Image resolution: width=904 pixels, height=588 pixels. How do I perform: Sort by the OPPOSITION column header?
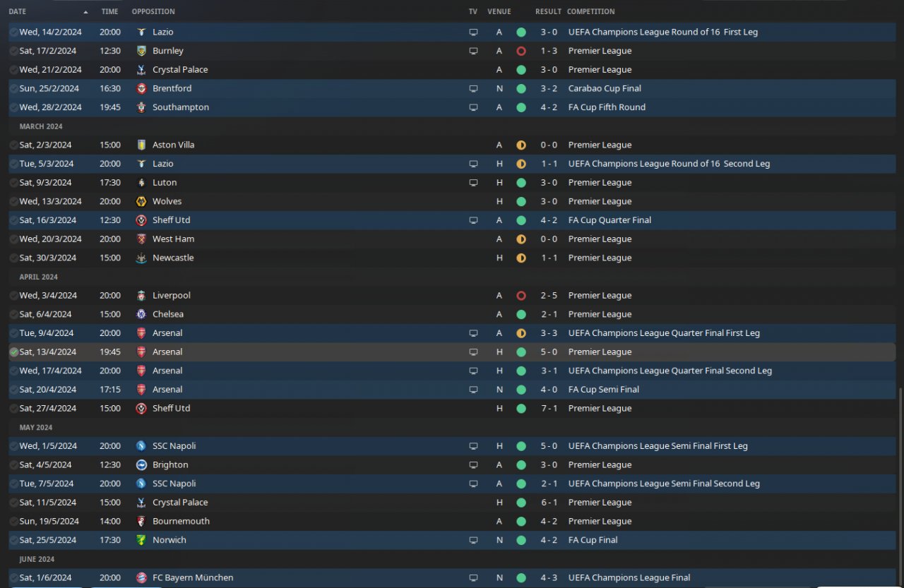tap(153, 11)
